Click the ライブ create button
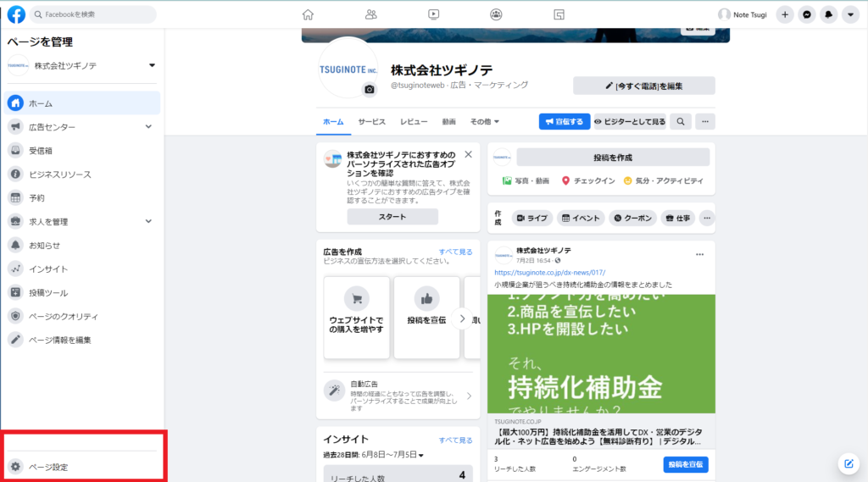 point(532,218)
